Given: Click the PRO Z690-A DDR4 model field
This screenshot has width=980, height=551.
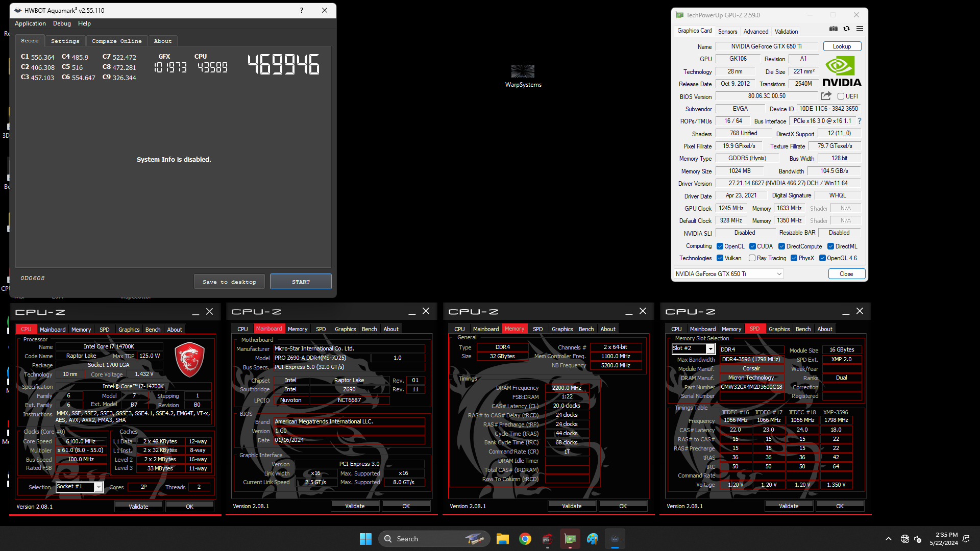Looking at the screenshot, I should pos(322,358).
